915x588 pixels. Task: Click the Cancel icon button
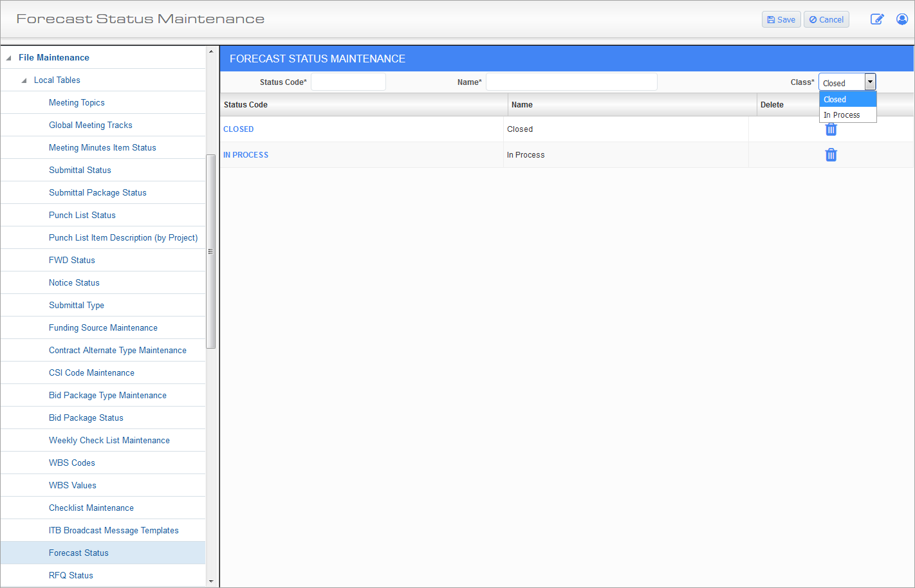click(x=826, y=19)
